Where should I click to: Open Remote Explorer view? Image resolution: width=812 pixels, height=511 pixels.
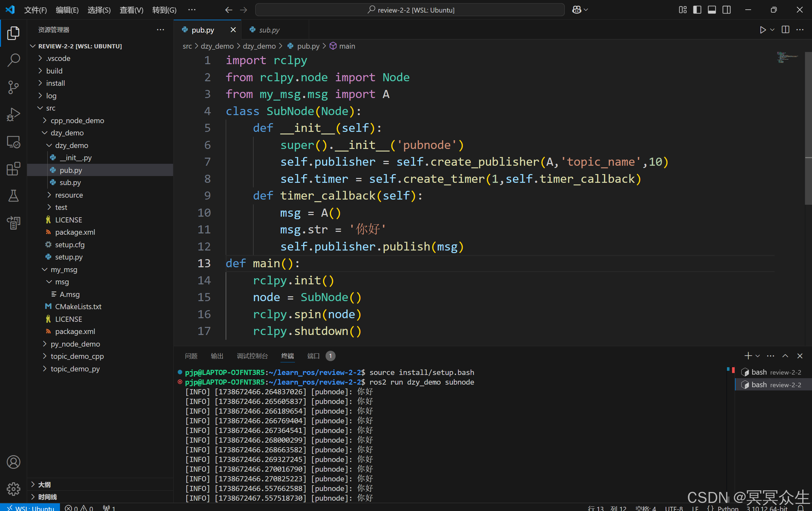(14, 142)
